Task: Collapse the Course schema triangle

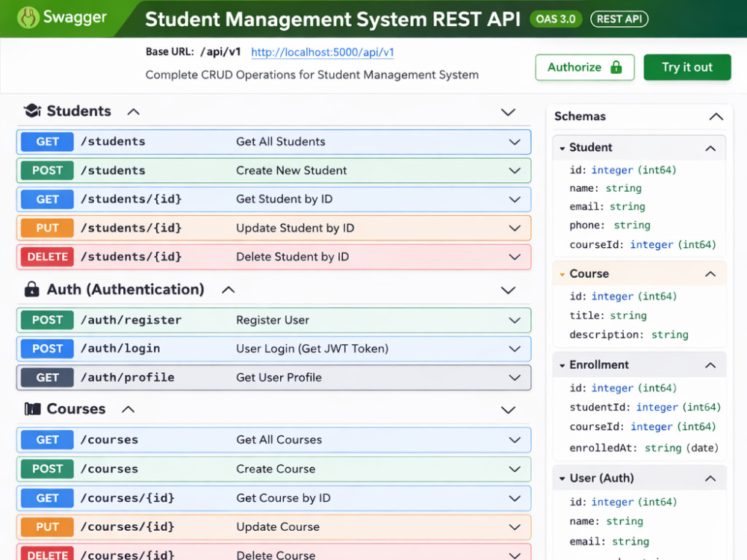Action: (562, 274)
